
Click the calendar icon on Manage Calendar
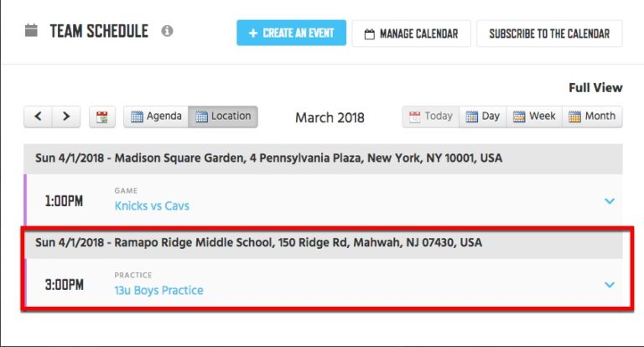[x=369, y=34]
